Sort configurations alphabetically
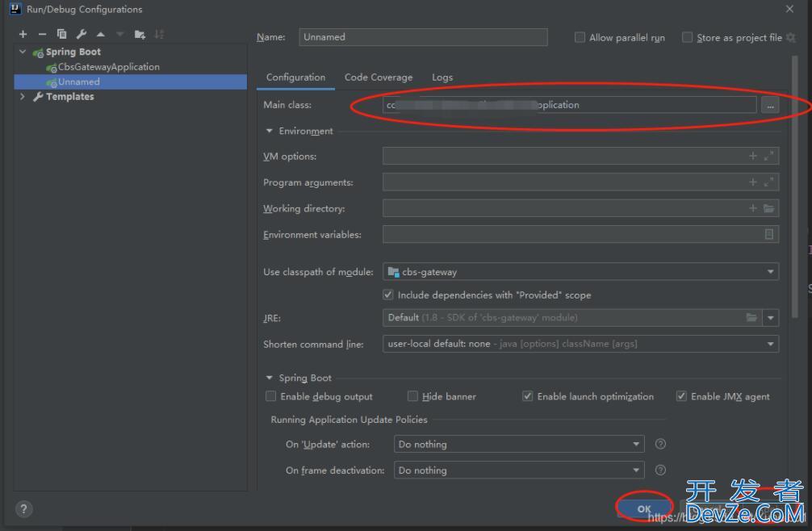 [159, 34]
